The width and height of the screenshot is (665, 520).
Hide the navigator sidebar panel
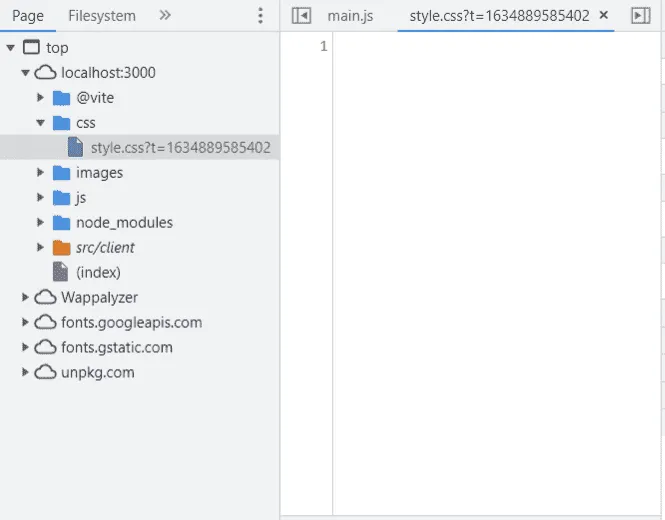coord(301,16)
